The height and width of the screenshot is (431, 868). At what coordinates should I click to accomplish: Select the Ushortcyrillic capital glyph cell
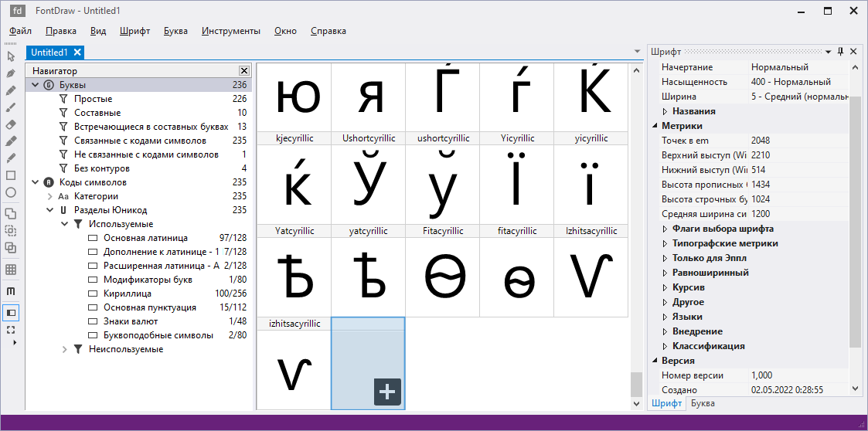[368, 177]
